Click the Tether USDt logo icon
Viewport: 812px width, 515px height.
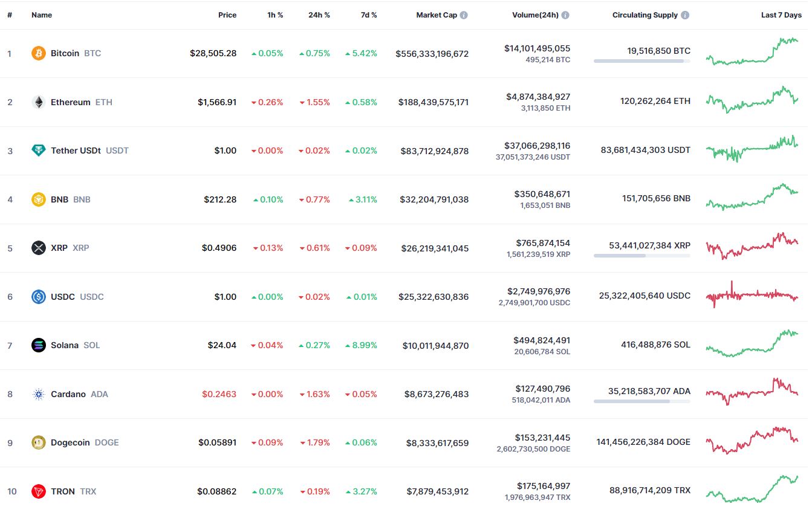click(x=39, y=151)
